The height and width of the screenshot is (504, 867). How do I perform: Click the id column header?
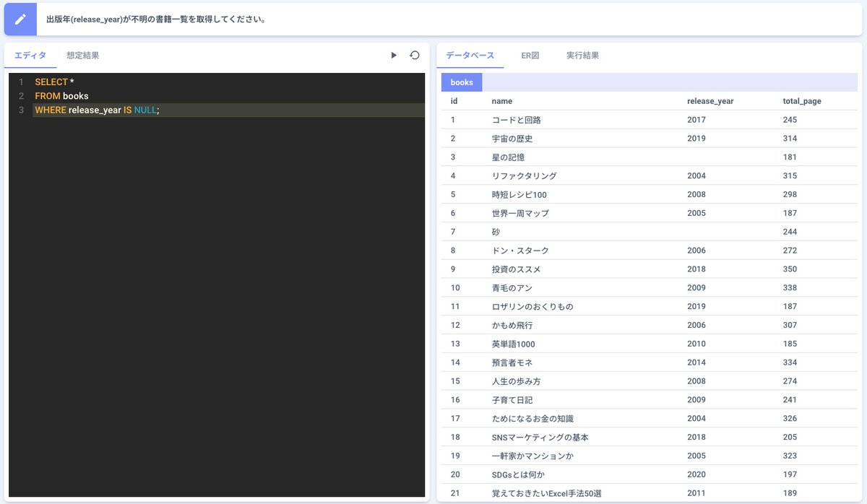pos(454,101)
